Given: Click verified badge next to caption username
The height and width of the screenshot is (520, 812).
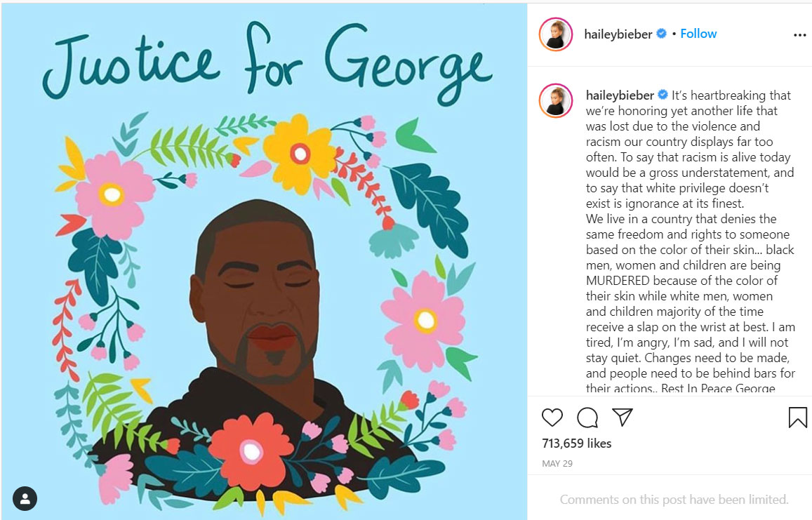Looking at the screenshot, I should (663, 95).
